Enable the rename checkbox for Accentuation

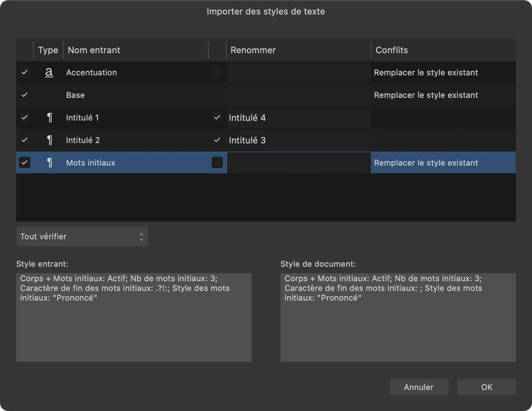(217, 72)
